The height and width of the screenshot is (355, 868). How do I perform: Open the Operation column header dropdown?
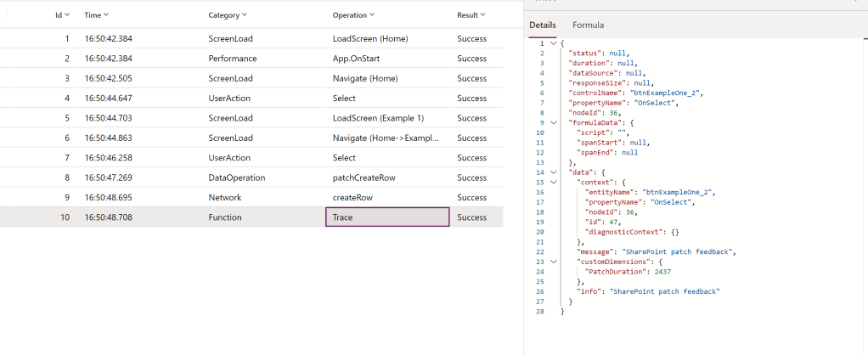372,15
